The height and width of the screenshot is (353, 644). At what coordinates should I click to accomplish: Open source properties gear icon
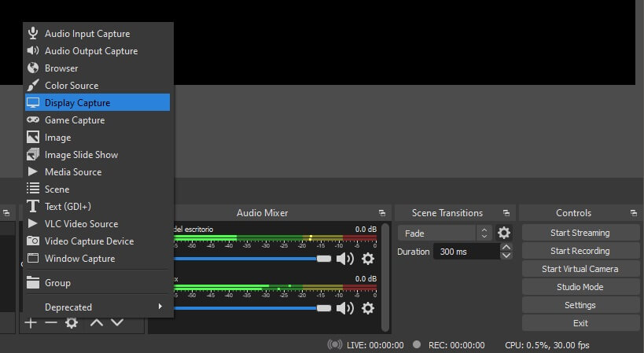[72, 322]
